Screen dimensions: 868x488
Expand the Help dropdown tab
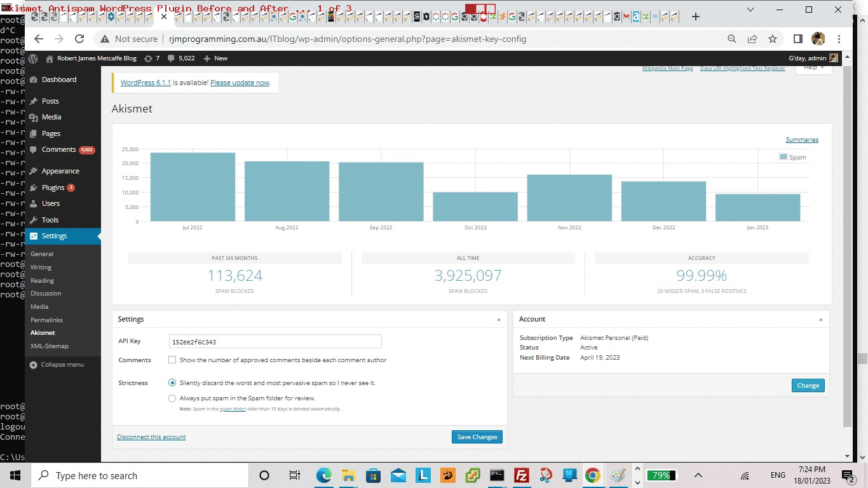pos(813,69)
